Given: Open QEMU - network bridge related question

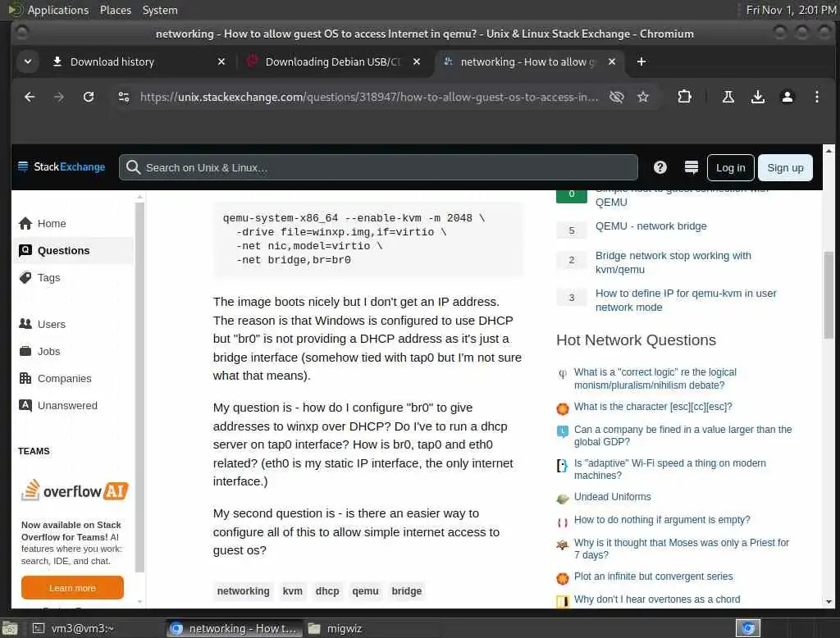Looking at the screenshot, I should click(x=651, y=226).
